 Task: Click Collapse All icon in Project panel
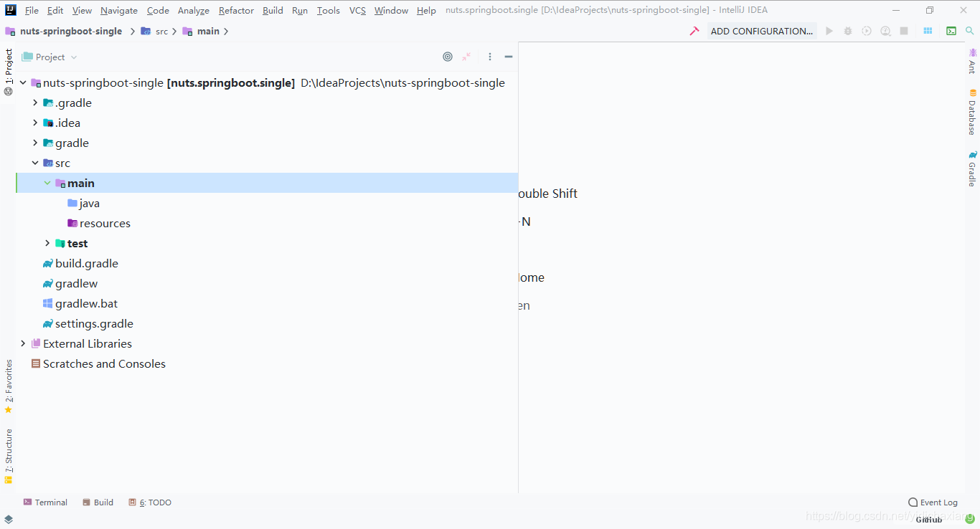point(466,57)
